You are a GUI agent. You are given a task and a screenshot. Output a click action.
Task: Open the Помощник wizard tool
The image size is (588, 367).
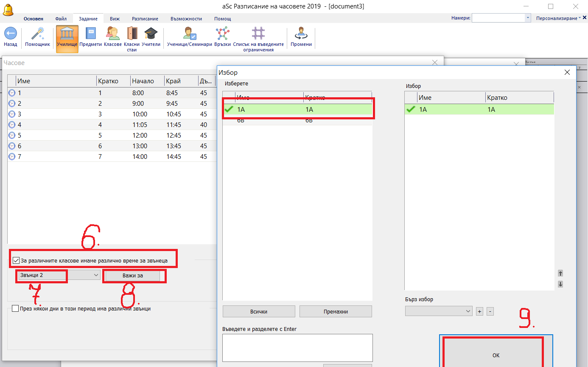37,34
